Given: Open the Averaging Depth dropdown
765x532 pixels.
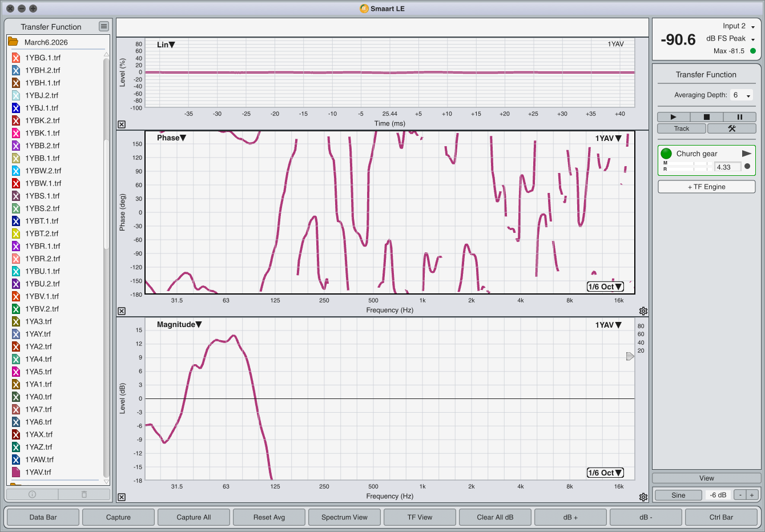Looking at the screenshot, I should pos(742,95).
